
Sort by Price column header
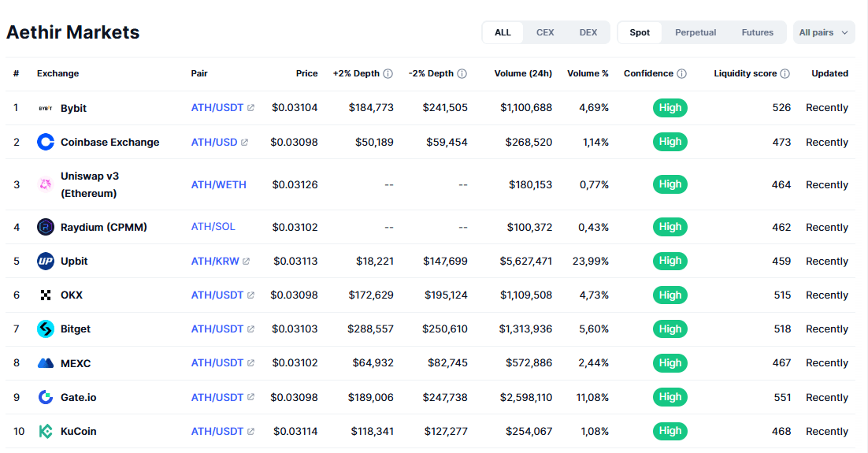coord(306,73)
